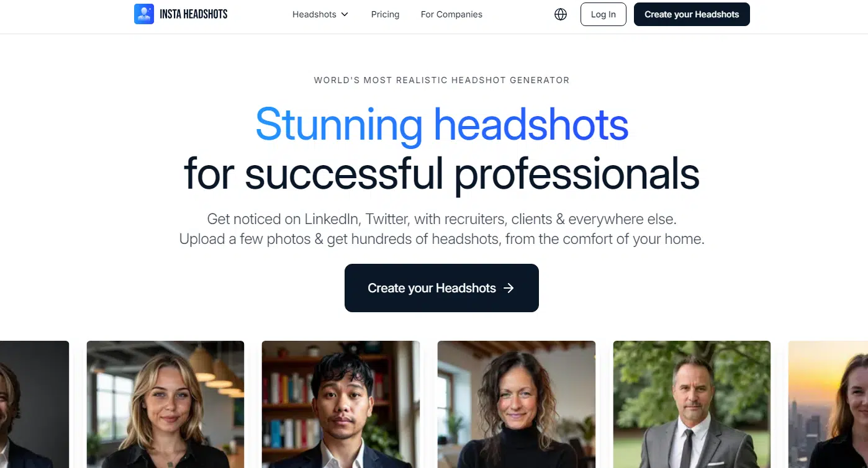Screen dimensions: 868x468
Task: Open the language globe icon
Action: point(561,14)
